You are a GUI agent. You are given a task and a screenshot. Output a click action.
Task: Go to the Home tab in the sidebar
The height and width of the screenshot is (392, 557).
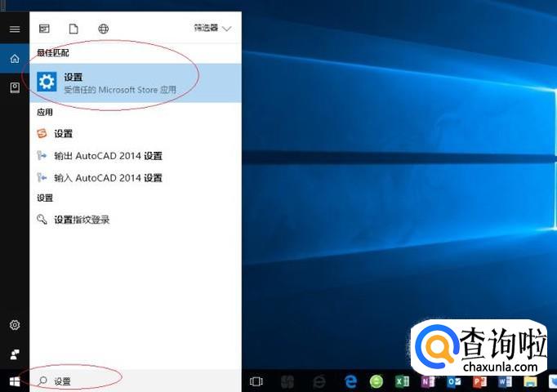click(x=15, y=59)
